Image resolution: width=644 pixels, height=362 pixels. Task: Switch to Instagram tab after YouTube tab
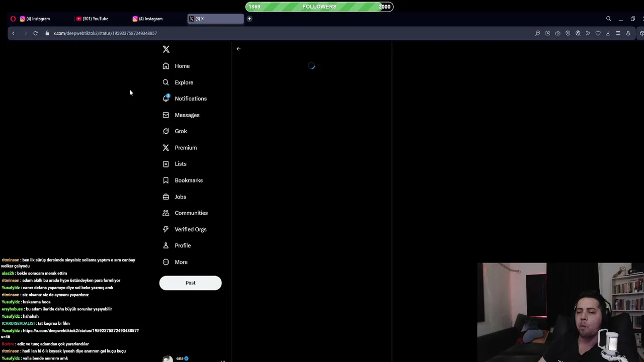point(151,19)
